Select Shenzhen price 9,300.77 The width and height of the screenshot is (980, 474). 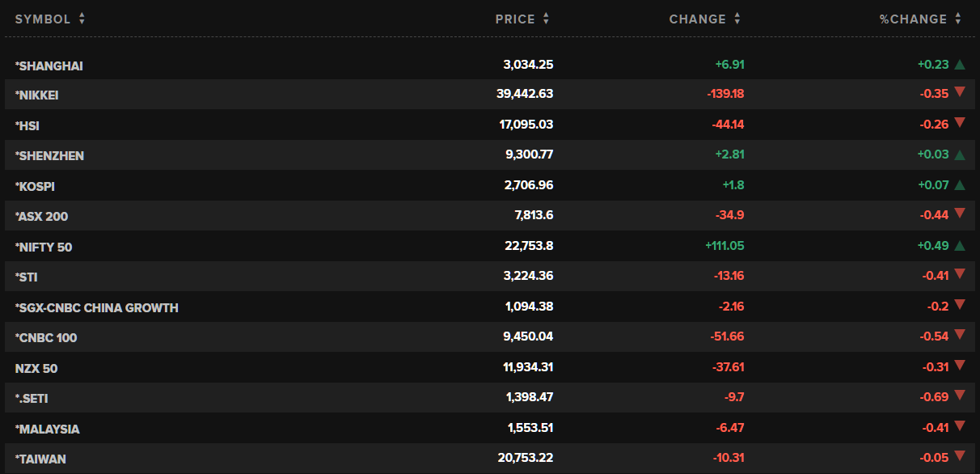tap(529, 154)
